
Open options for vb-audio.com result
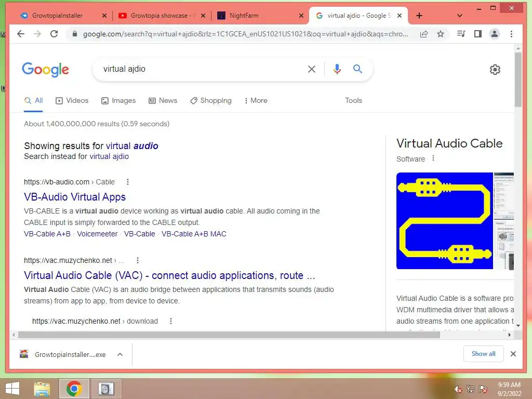click(x=128, y=182)
